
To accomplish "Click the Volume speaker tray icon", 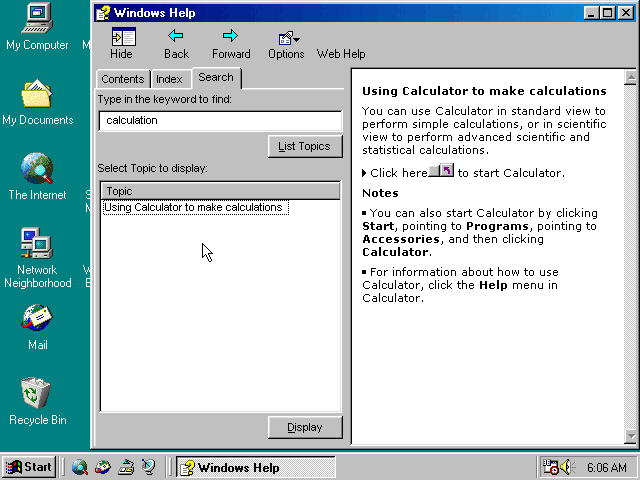I will tap(567, 467).
